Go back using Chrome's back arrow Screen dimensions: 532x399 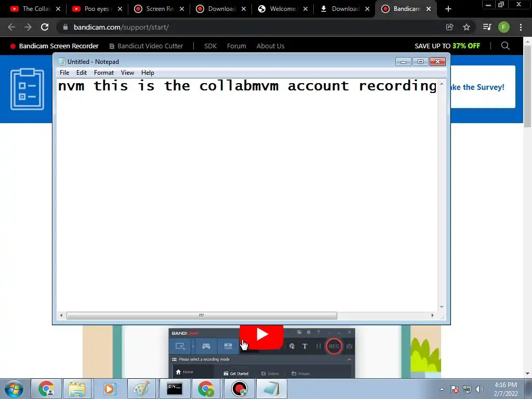point(11,27)
